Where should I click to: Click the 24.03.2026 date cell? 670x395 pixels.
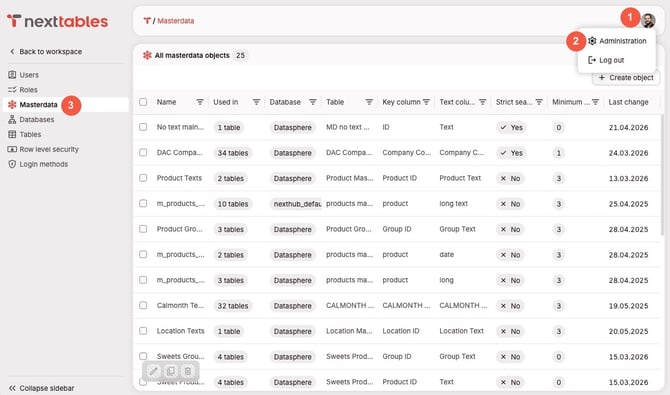[628, 153]
